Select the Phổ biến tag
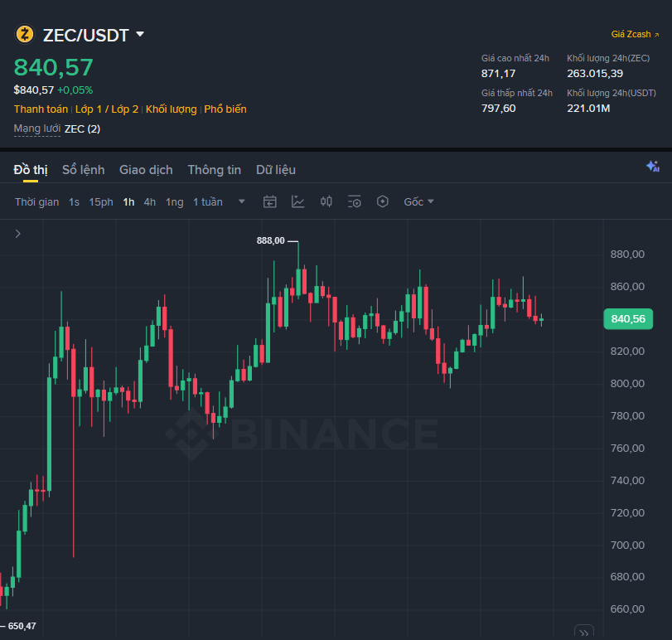 [225, 109]
